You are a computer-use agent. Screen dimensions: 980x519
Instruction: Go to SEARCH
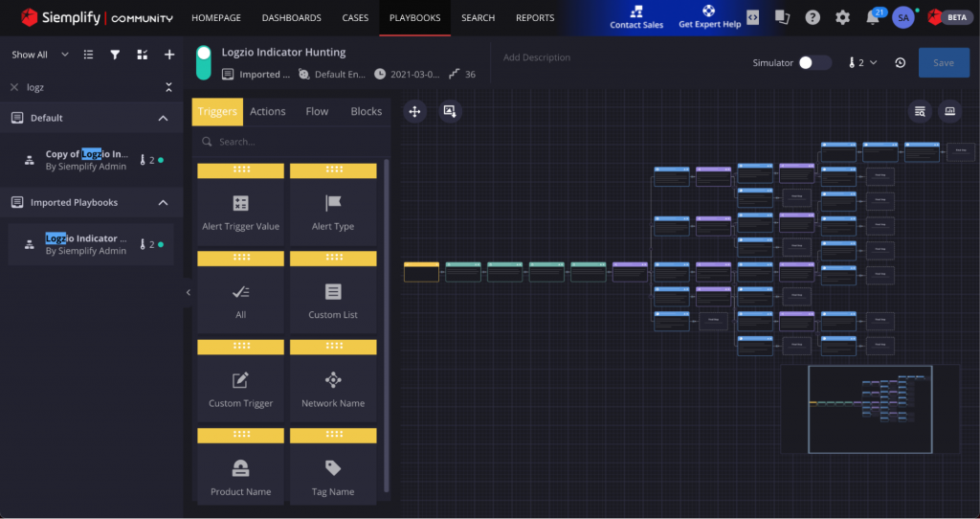479,17
